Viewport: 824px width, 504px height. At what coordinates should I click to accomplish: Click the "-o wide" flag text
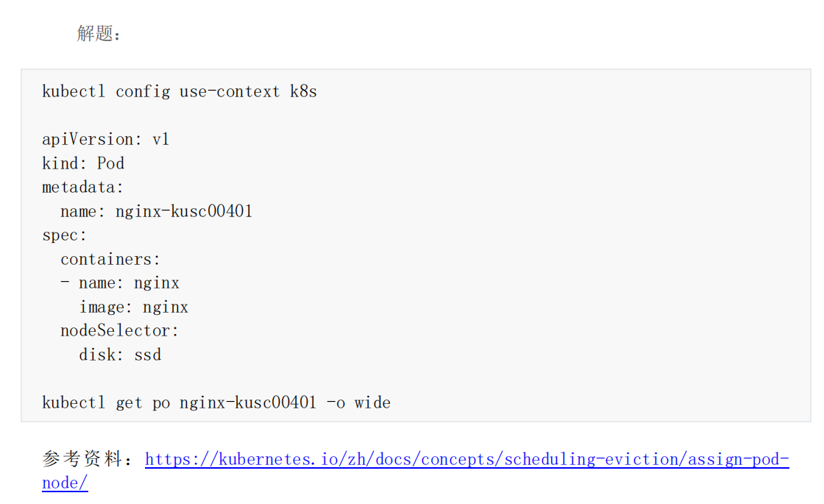coord(358,402)
